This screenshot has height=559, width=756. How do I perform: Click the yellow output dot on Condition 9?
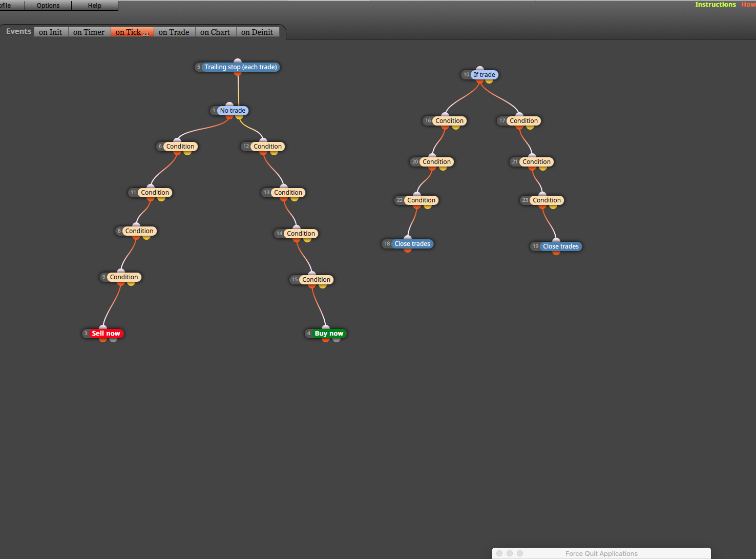(131, 283)
